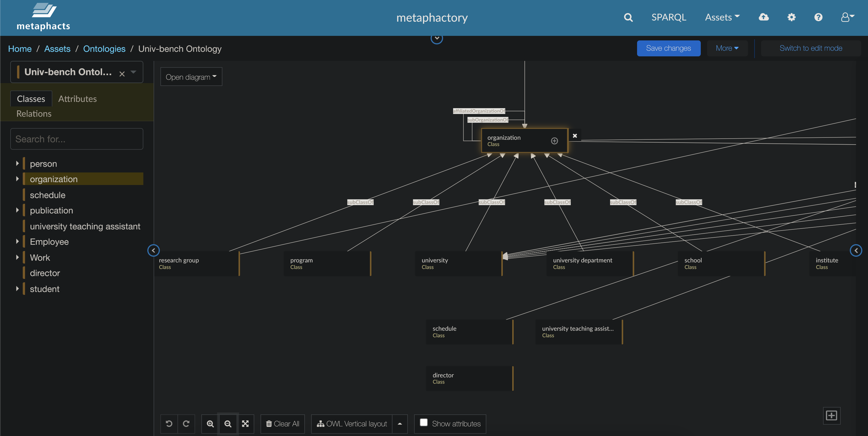
Task: Switch to the Attributes tab
Action: [x=77, y=99]
